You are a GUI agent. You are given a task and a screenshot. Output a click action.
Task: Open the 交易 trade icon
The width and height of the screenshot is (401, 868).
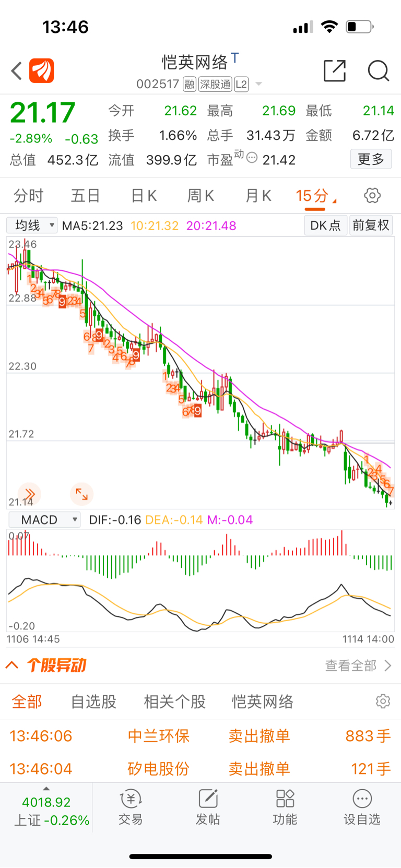(131, 807)
